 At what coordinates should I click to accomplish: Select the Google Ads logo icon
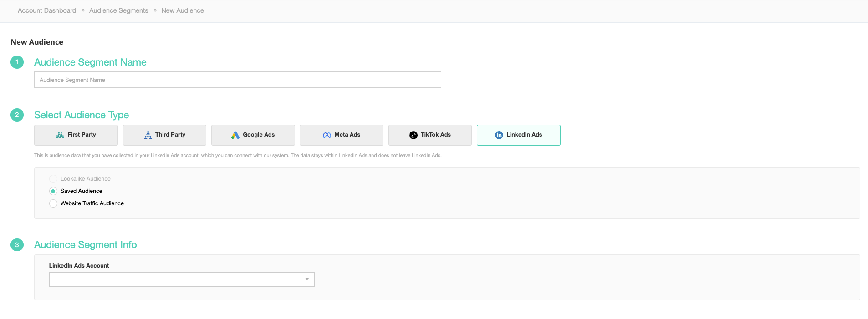point(235,135)
